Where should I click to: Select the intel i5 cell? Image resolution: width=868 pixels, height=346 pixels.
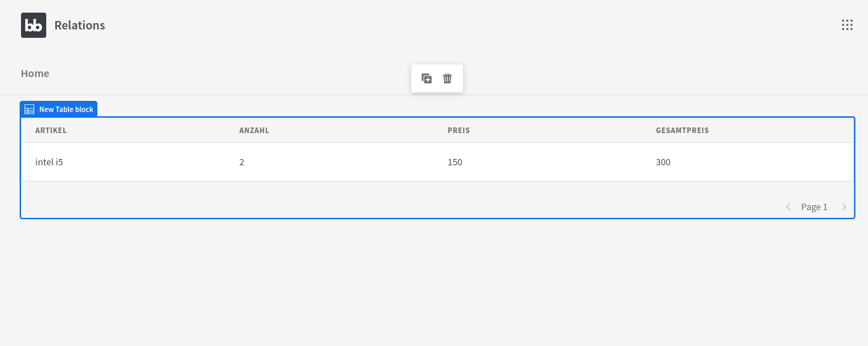[x=49, y=162]
